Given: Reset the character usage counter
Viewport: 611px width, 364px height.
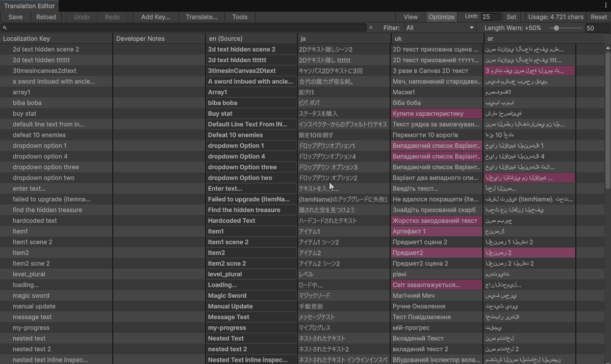Looking at the screenshot, I should point(598,16).
